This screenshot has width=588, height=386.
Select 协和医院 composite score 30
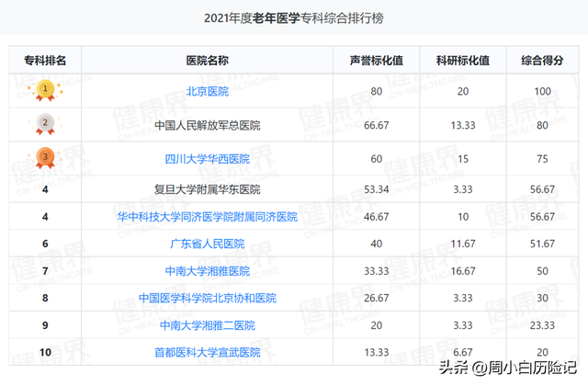542,298
